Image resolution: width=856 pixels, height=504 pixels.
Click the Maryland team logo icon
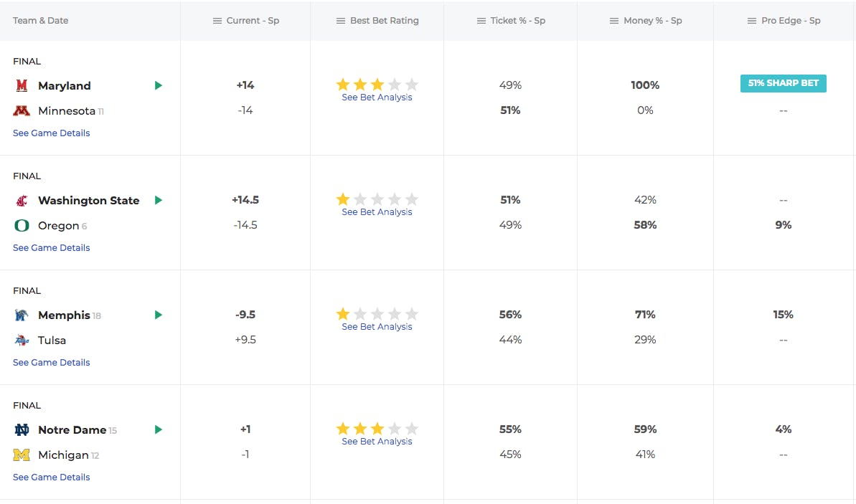(22, 86)
